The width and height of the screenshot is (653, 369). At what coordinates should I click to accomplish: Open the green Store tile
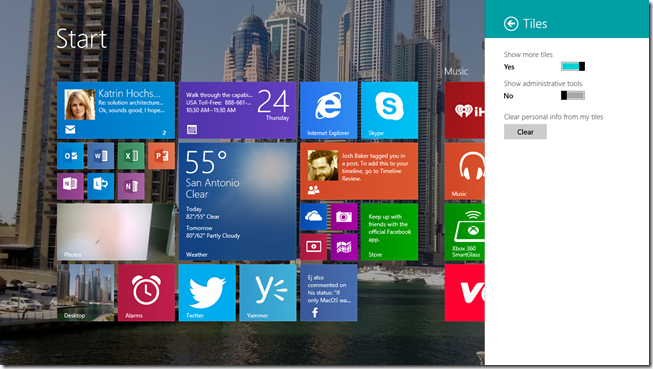[389, 232]
